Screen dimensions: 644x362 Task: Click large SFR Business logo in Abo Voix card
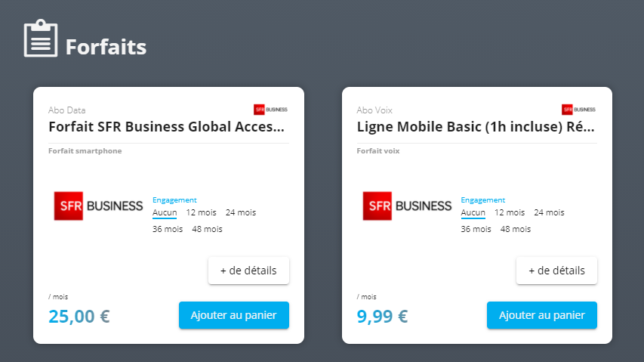click(x=407, y=206)
